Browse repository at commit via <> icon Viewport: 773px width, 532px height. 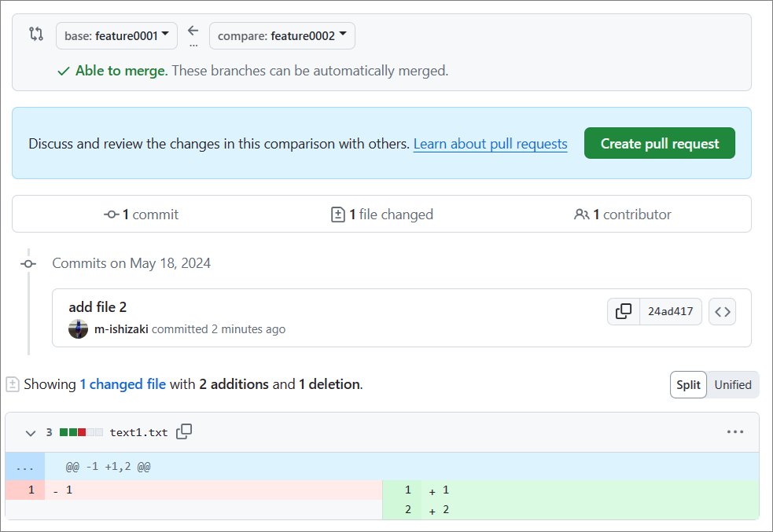722,311
